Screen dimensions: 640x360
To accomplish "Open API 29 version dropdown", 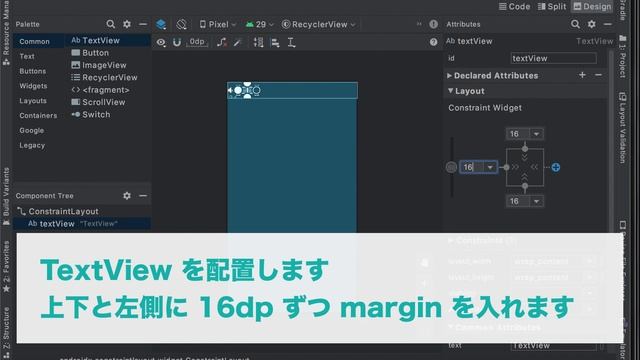I will pyautogui.click(x=259, y=24).
